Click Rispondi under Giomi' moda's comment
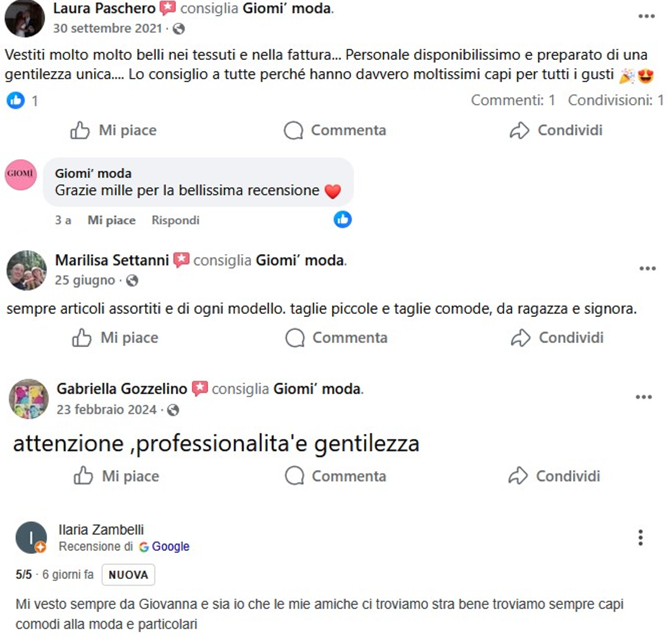Image resolution: width=668 pixels, height=644 pixels. point(175,220)
